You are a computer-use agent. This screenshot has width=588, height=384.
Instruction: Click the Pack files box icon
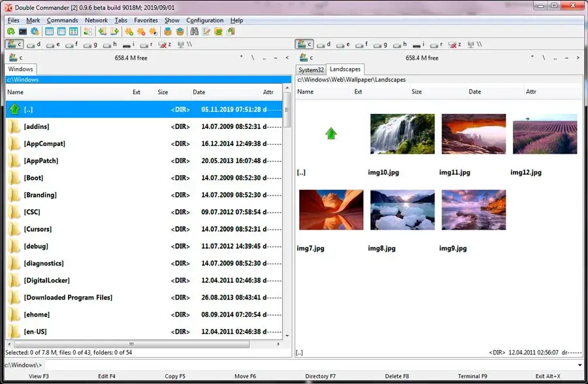pos(168,31)
